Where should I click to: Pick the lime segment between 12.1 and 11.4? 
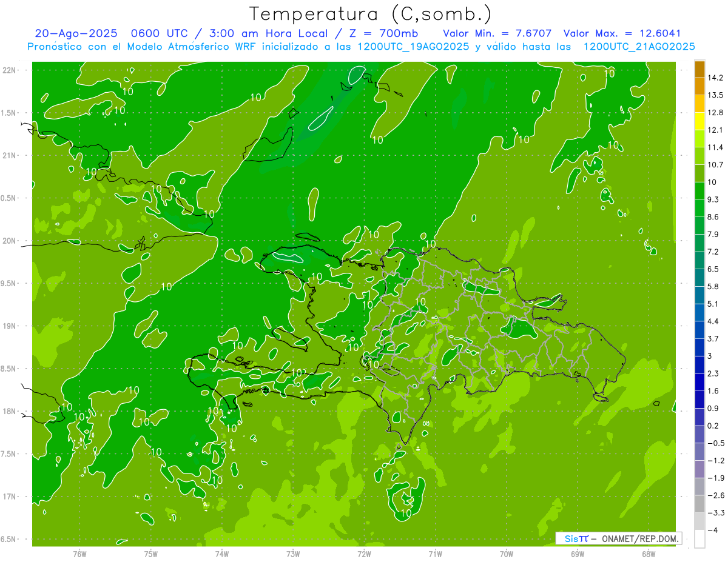(699, 139)
